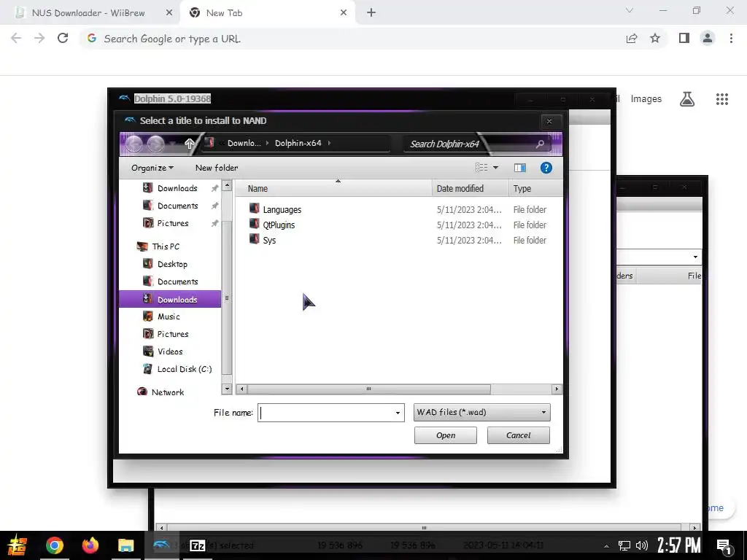Open the Google apps grid

(722, 99)
